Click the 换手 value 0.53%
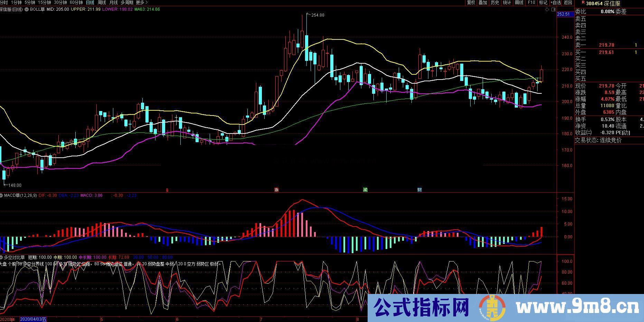 click(607, 119)
